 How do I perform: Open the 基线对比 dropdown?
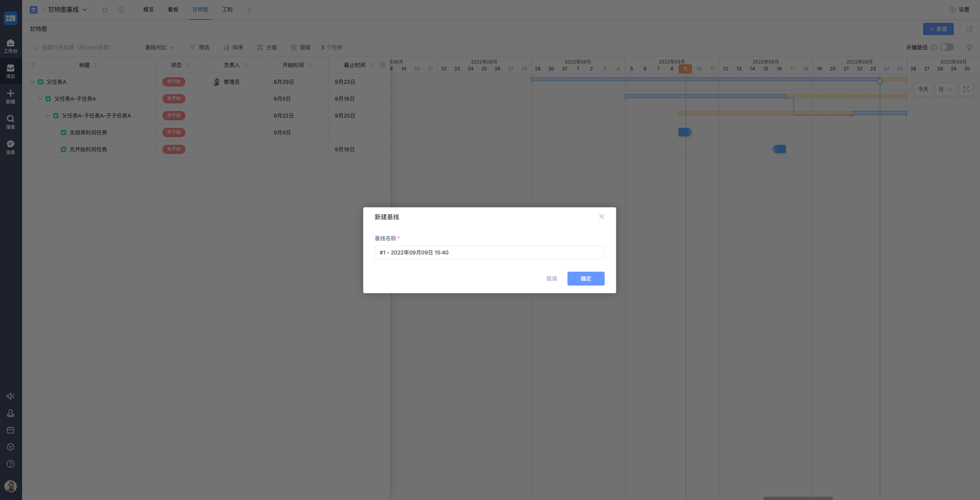pyautogui.click(x=160, y=48)
